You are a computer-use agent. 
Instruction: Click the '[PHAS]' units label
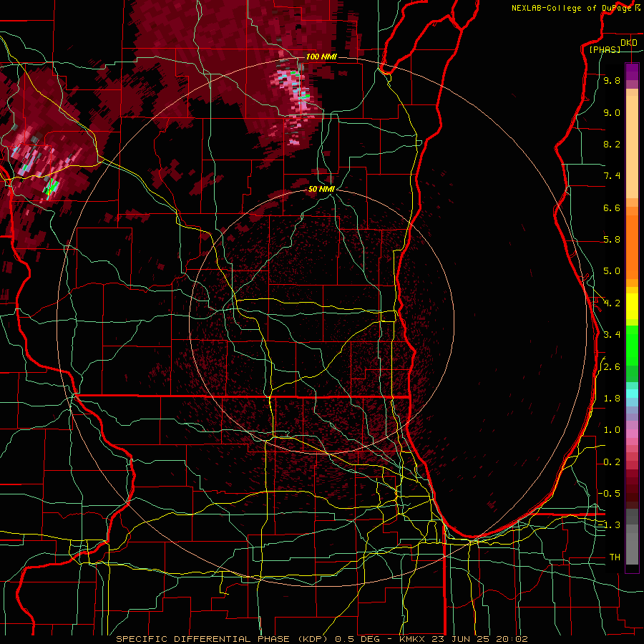pos(605,49)
